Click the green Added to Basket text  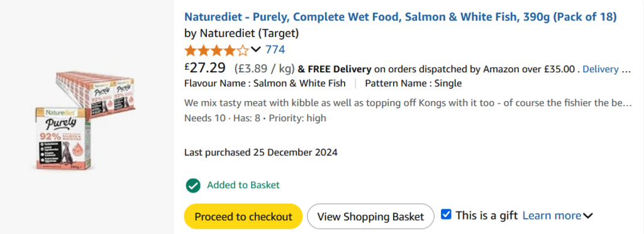(243, 185)
